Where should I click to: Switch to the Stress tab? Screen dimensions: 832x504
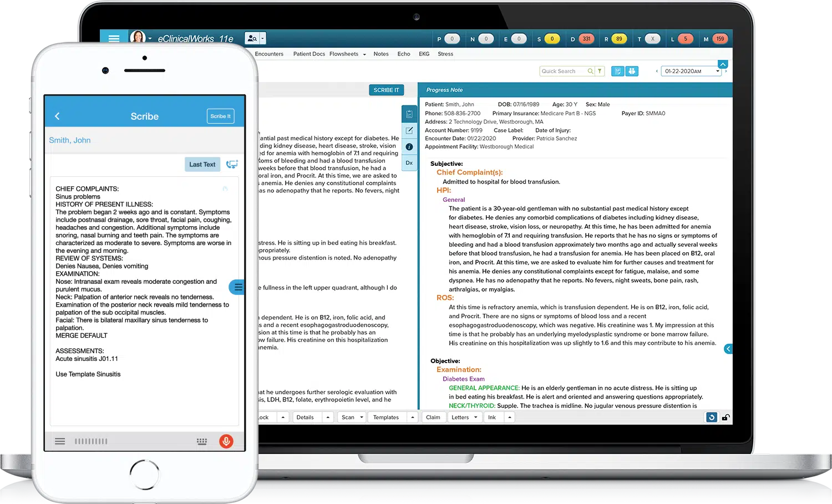tap(445, 54)
